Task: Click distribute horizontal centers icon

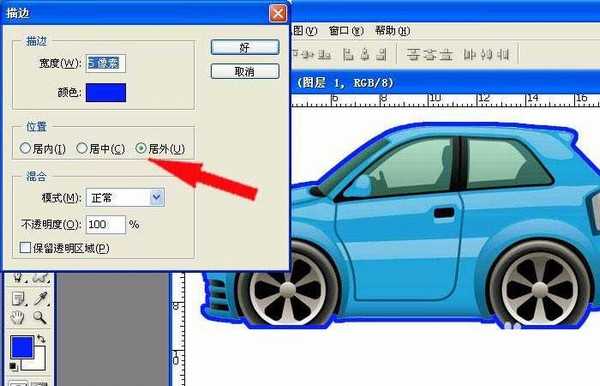Action: tap(487, 55)
